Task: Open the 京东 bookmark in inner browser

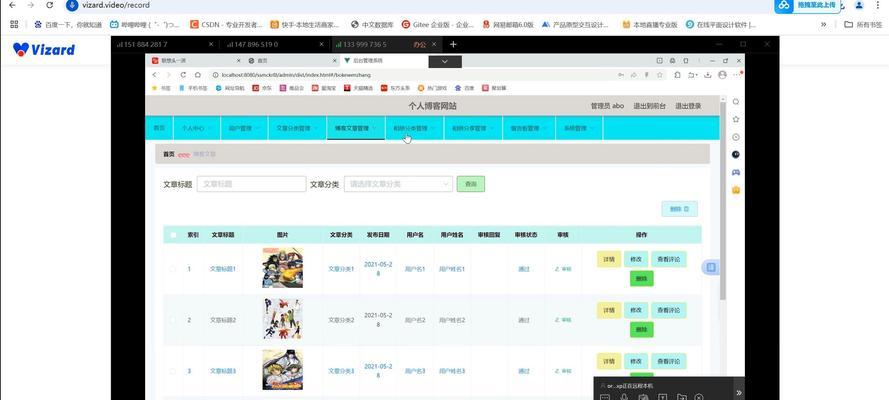Action: tap(261, 88)
